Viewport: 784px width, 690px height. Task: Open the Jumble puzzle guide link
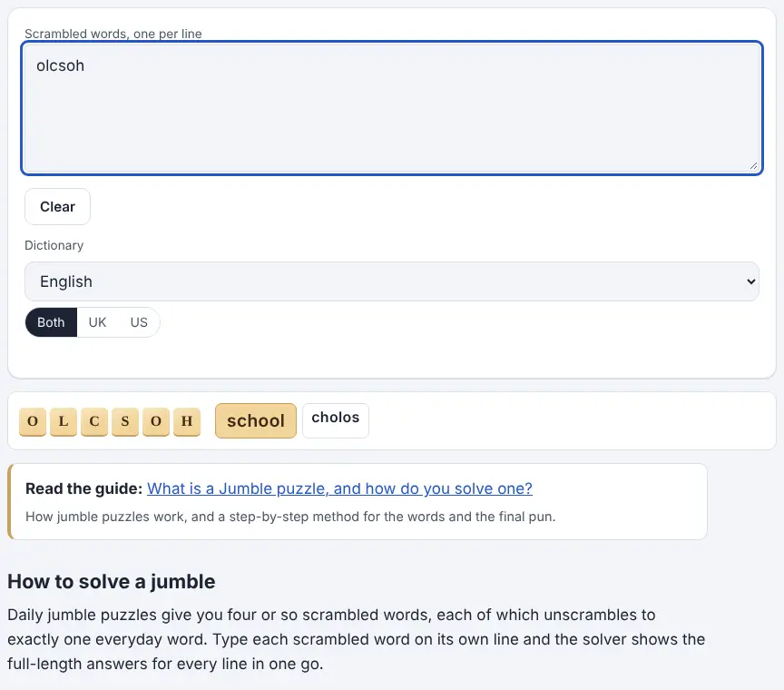[x=339, y=488]
